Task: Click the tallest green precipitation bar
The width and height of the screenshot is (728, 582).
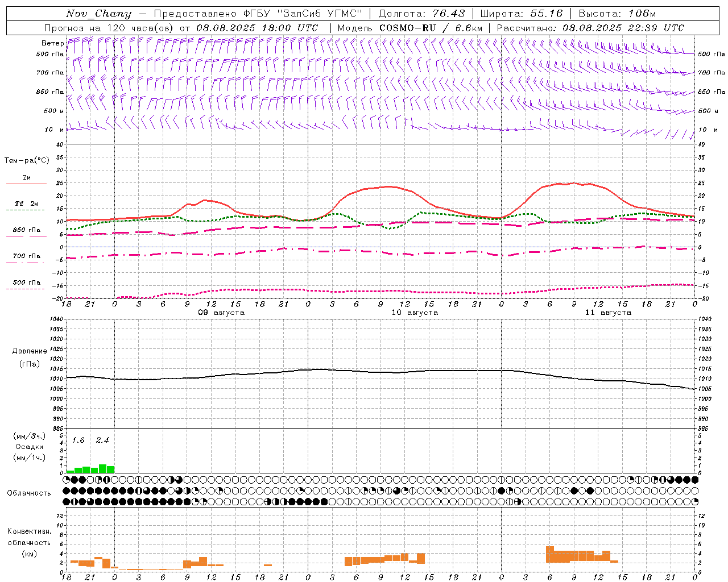Action: pyautogui.click(x=103, y=469)
